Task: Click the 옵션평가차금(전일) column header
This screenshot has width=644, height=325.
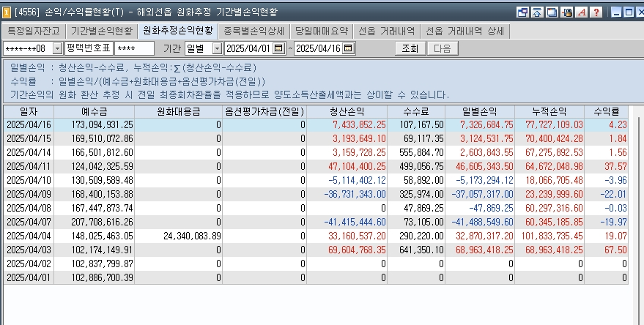Action: [x=264, y=111]
